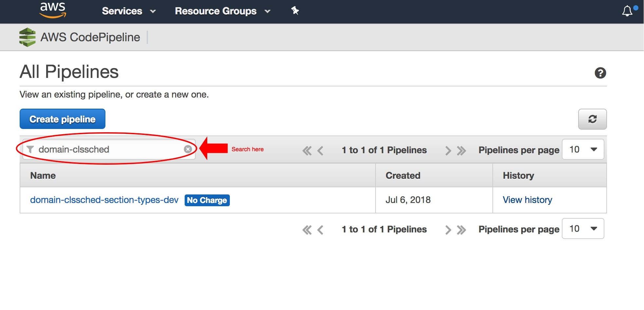
Task: Go to previous page in top pager
Action: (x=321, y=151)
